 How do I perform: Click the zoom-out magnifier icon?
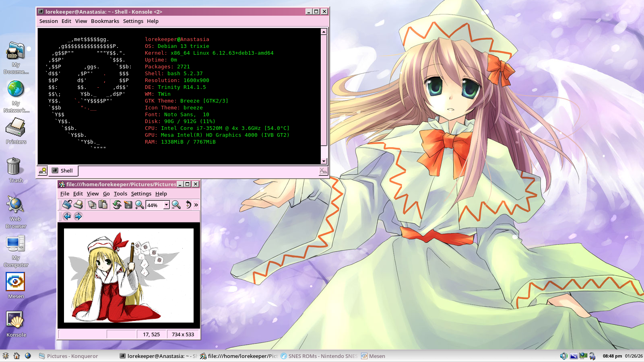[176, 205]
